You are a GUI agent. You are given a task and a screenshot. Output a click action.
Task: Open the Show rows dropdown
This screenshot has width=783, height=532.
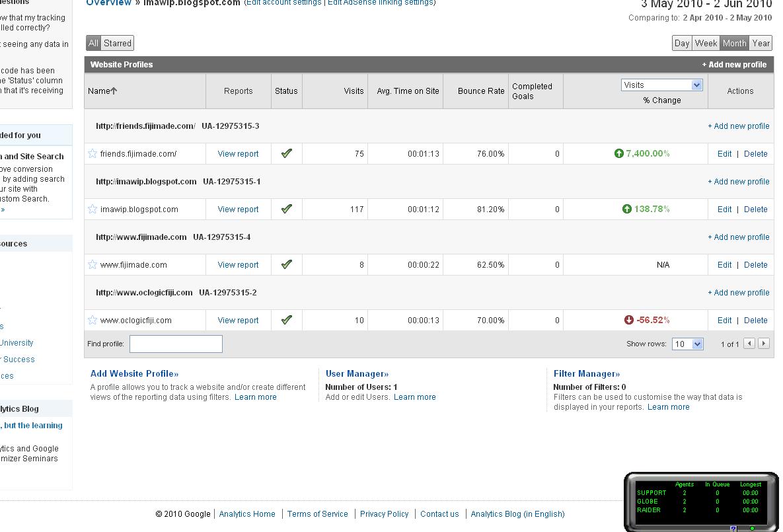[688, 344]
